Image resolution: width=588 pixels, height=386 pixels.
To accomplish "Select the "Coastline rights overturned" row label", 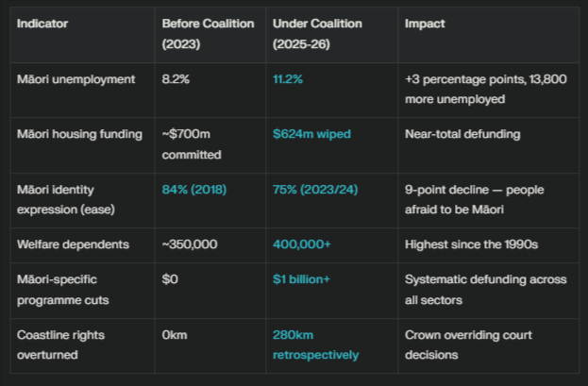I will (x=61, y=344).
